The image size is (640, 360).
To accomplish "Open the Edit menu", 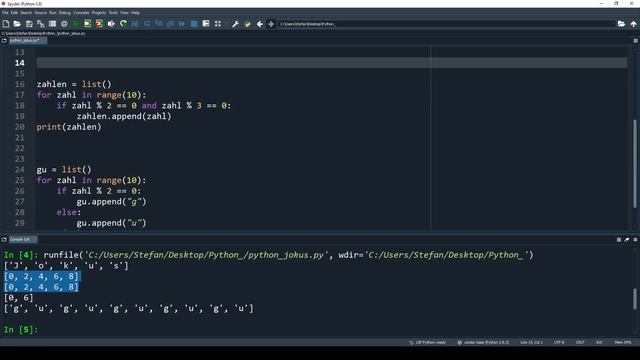I will tap(14, 13).
